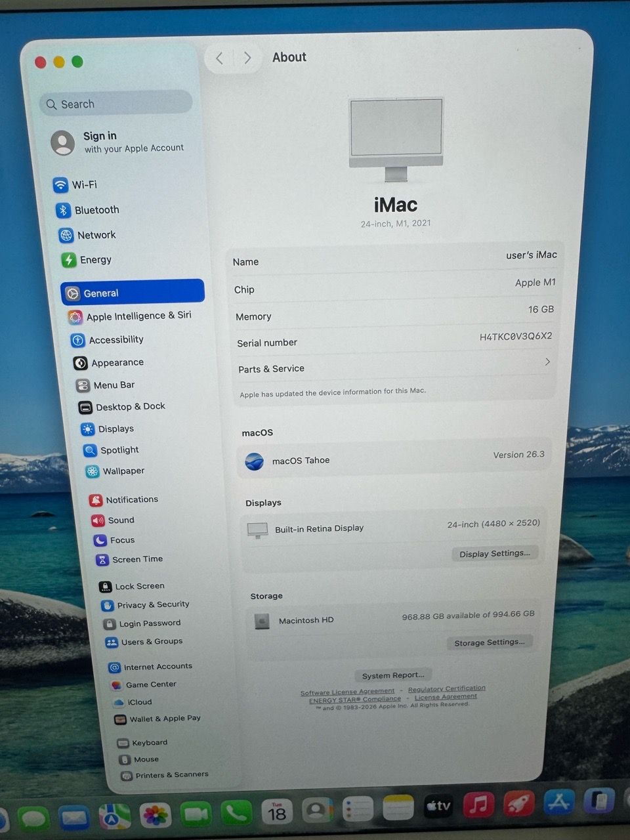Open Wallpaper settings
Viewport: 630px width, 840px height.
tap(115, 471)
